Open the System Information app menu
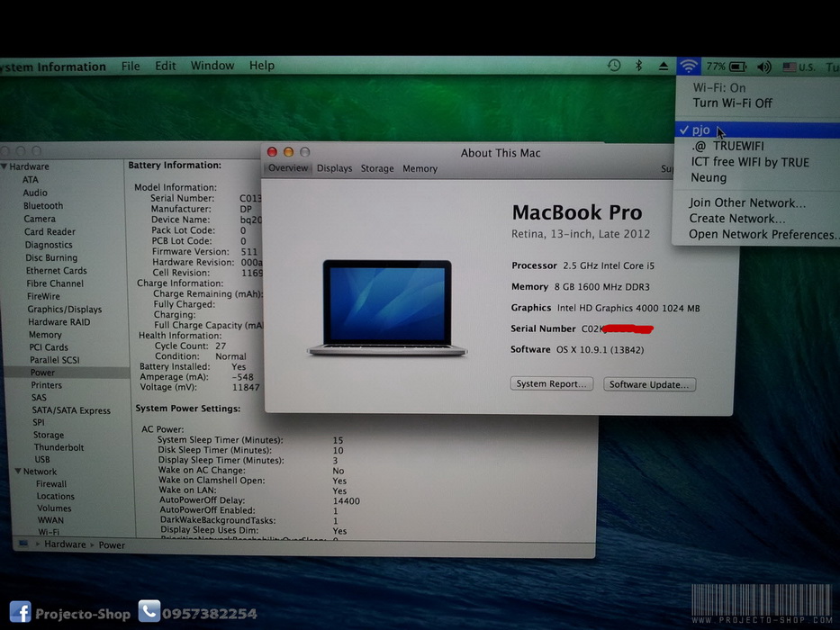Viewport: 840px width, 630px height. pos(53,67)
